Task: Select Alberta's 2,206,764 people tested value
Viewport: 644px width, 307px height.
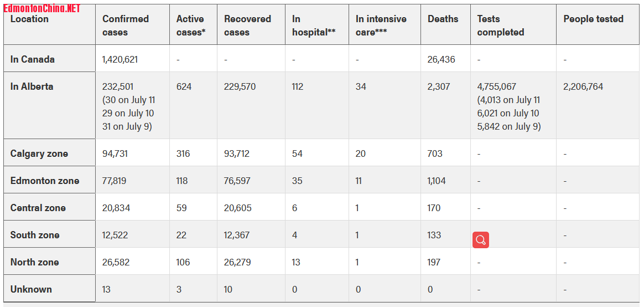Action: click(583, 86)
